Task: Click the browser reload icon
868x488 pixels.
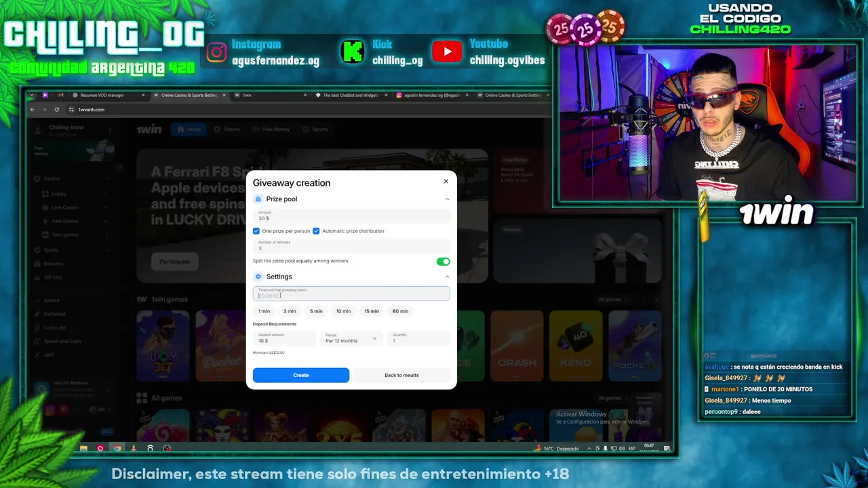Action: click(x=57, y=109)
